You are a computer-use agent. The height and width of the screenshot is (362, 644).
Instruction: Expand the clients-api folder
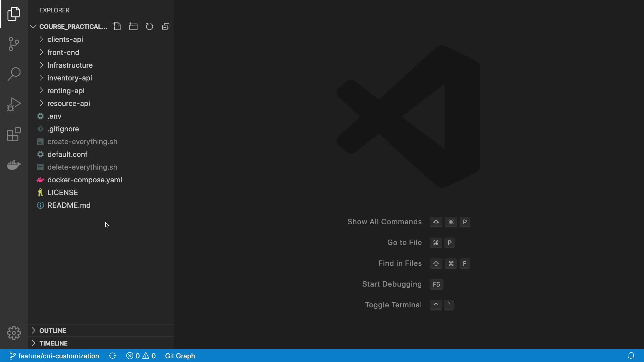click(x=65, y=40)
